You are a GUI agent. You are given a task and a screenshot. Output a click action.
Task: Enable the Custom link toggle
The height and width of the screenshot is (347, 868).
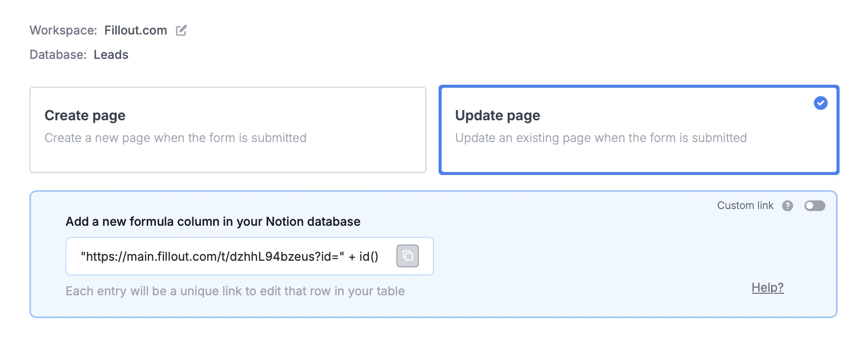(x=815, y=205)
